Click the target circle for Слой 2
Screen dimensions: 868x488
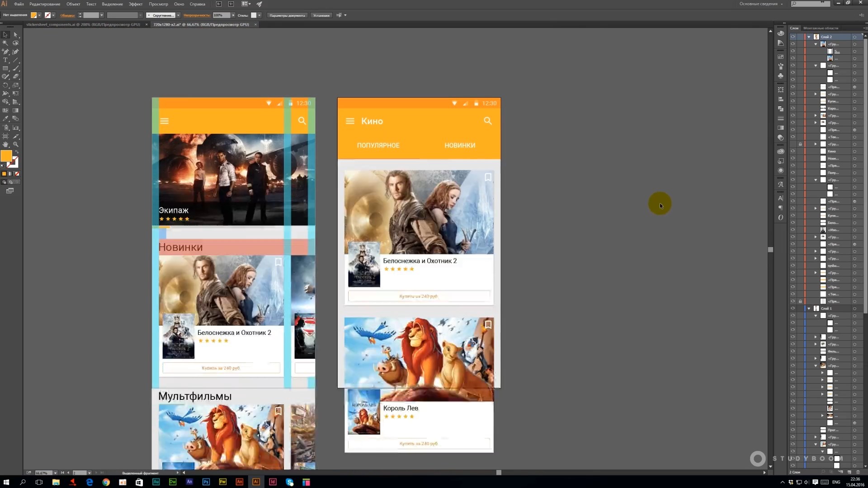pos(854,37)
